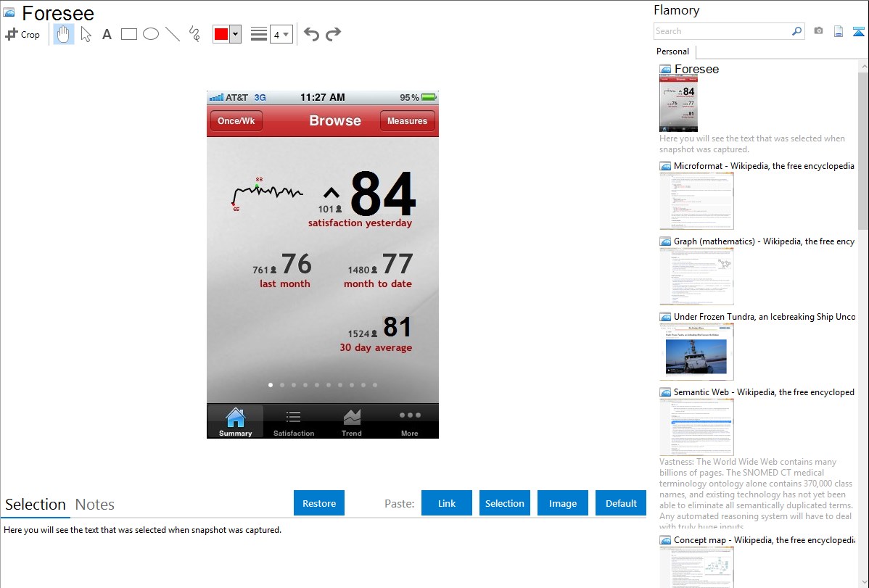This screenshot has height=588, width=869.
Task: Redo the last undone action
Action: [333, 34]
